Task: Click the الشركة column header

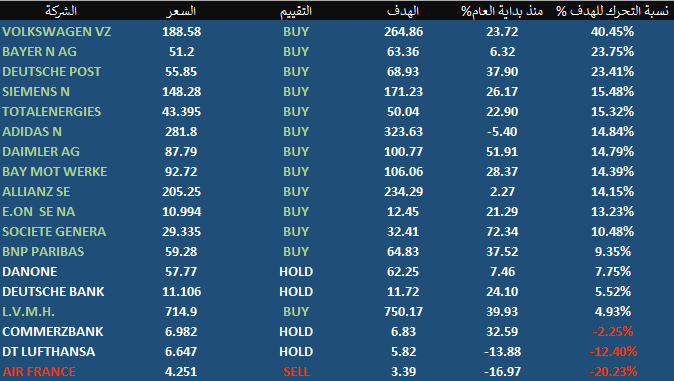Action: pos(61,11)
